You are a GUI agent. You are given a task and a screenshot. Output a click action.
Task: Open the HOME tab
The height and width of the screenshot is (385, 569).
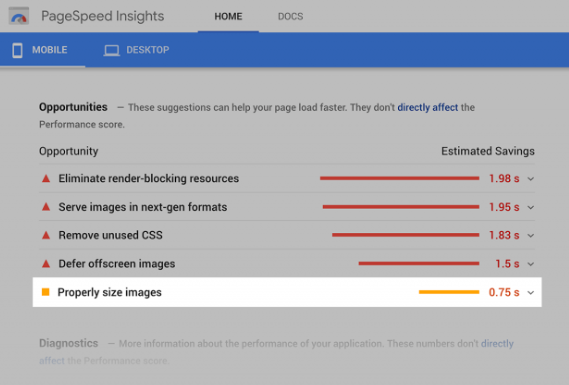click(x=228, y=16)
